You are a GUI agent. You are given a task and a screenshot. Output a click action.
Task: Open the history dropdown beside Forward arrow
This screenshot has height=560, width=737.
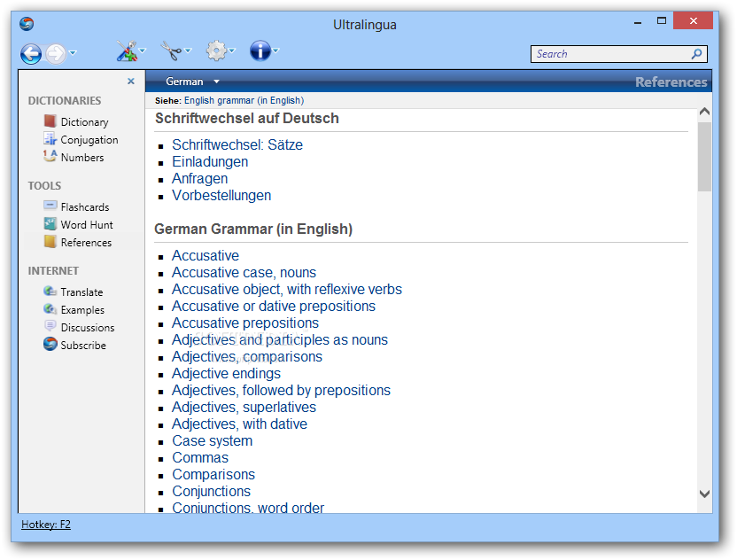point(73,52)
